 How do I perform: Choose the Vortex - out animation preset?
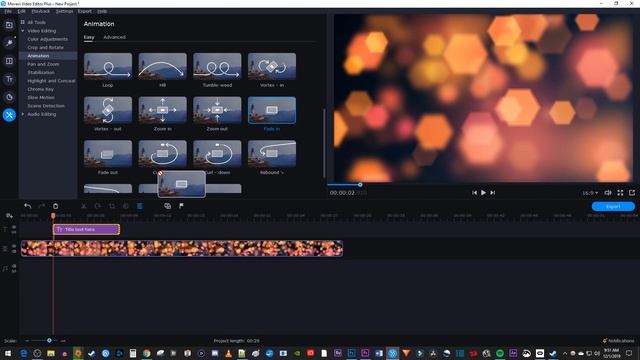point(108,110)
